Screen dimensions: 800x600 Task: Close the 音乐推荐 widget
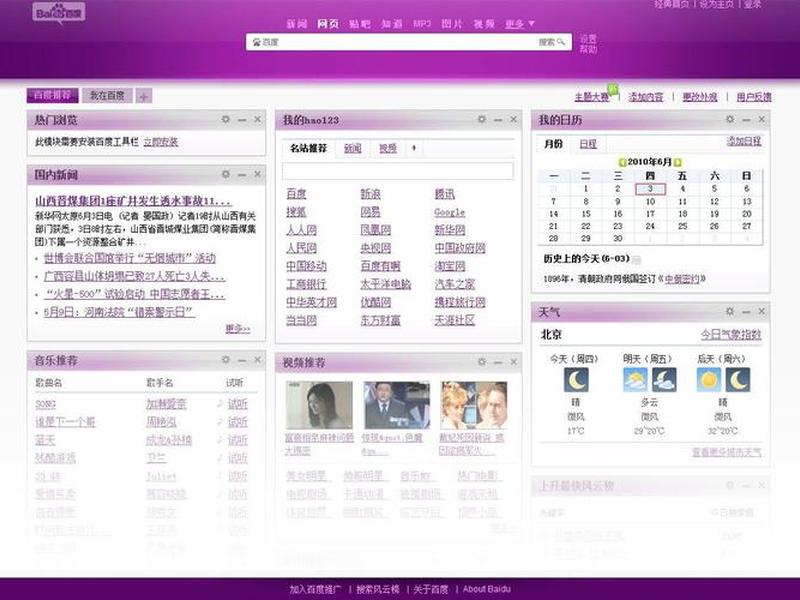tap(258, 360)
